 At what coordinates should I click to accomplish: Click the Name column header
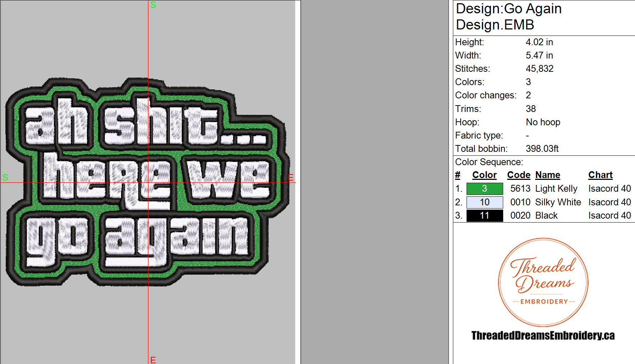[547, 175]
